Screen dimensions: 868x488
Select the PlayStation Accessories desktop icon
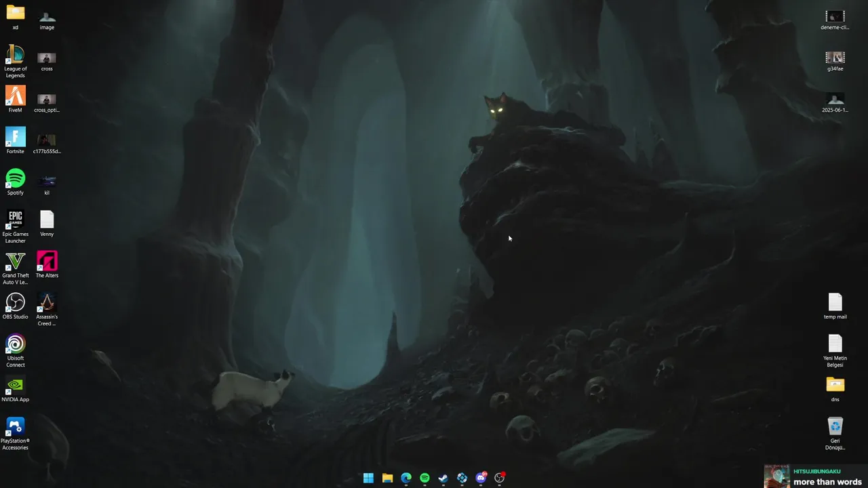coord(16,433)
